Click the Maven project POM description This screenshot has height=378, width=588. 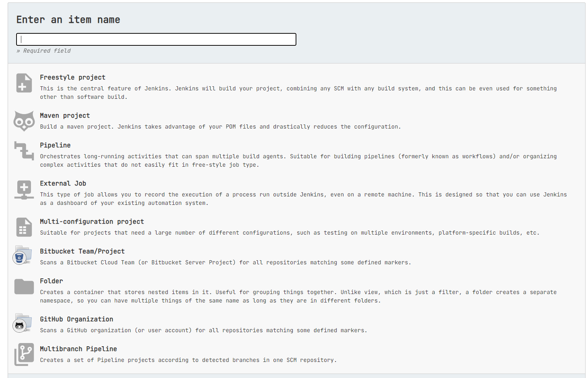tap(220, 127)
